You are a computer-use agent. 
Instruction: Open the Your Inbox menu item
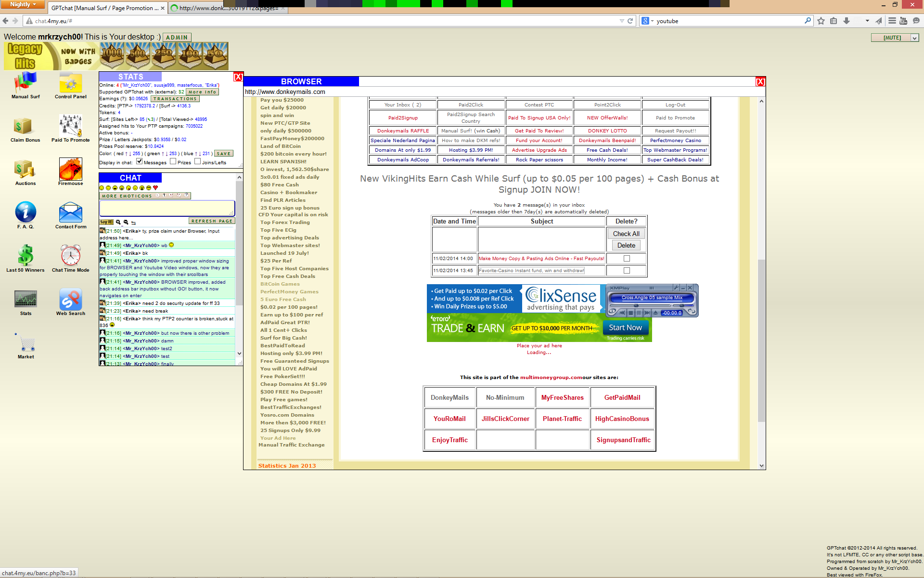click(x=403, y=105)
